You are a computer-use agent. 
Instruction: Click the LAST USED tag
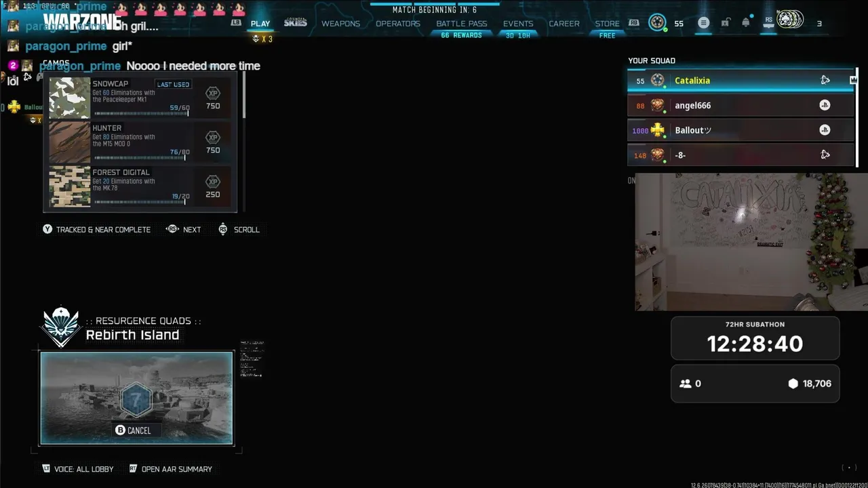click(x=173, y=85)
